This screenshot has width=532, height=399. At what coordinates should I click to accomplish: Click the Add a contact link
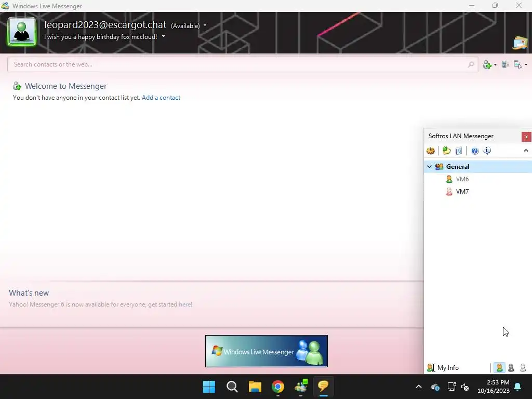161,98
